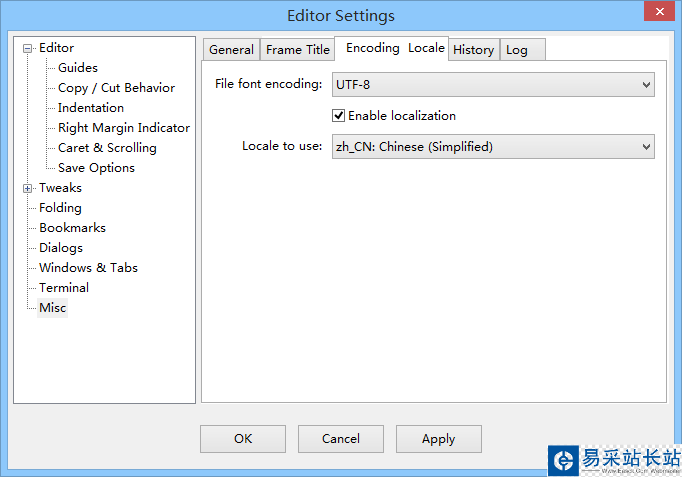
Task: Expand the Tweaks tree node
Action: click(x=28, y=188)
